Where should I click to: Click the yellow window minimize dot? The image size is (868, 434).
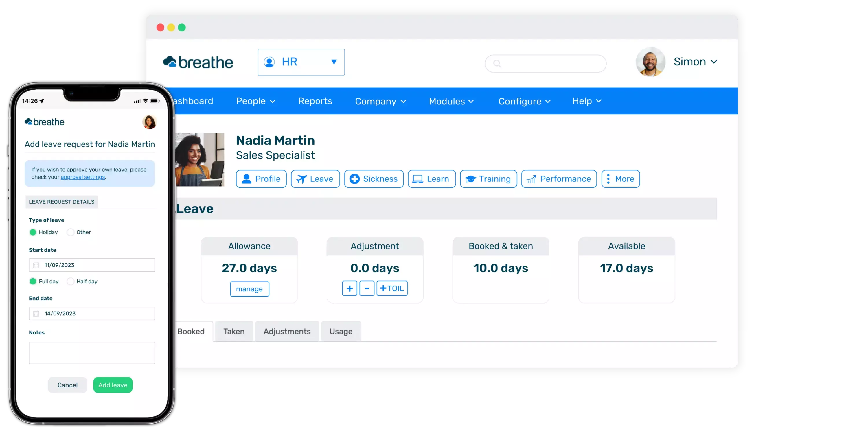click(x=171, y=27)
